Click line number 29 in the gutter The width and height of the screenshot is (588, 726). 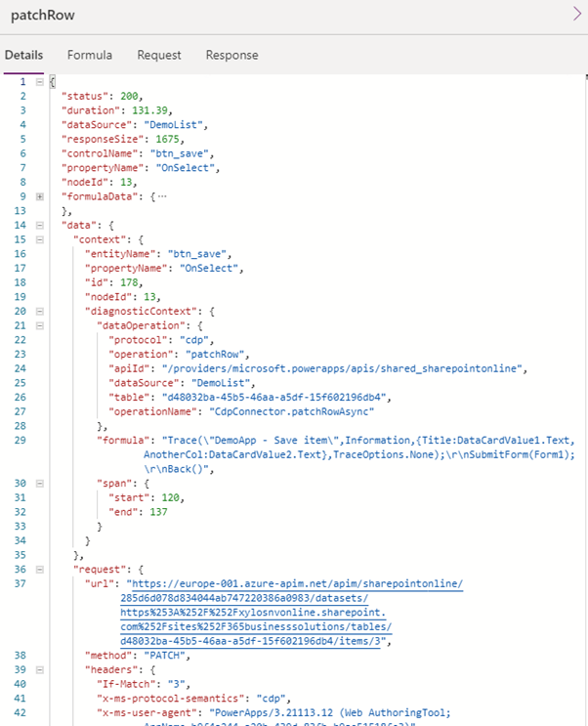20,441
